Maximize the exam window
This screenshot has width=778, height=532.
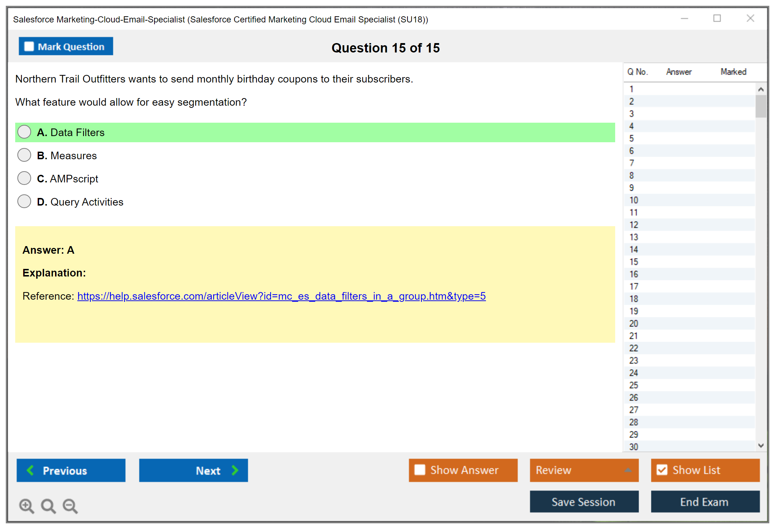(x=717, y=18)
